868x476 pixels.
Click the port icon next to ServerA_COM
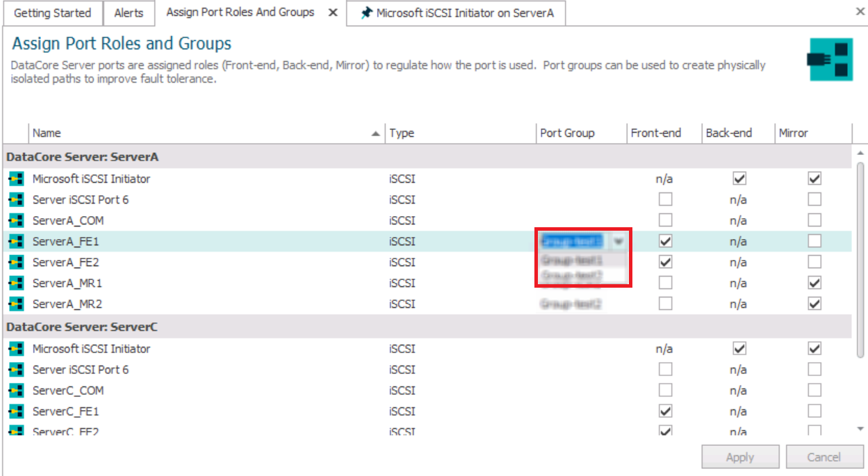pos(16,221)
